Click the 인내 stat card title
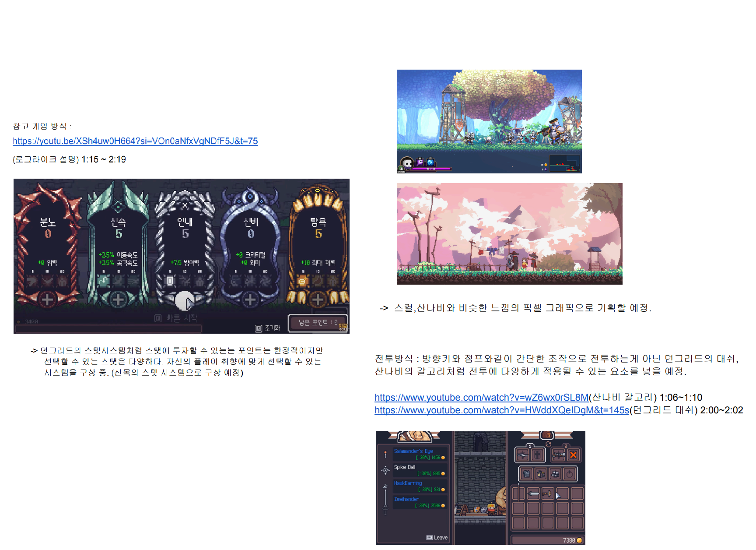The width and height of the screenshot is (756, 550). tap(185, 222)
